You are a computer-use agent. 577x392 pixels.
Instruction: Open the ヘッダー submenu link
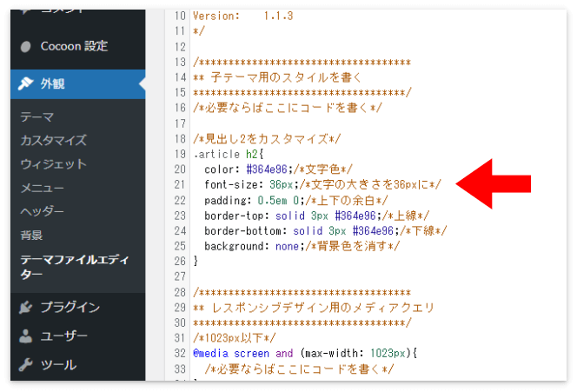[x=43, y=211]
